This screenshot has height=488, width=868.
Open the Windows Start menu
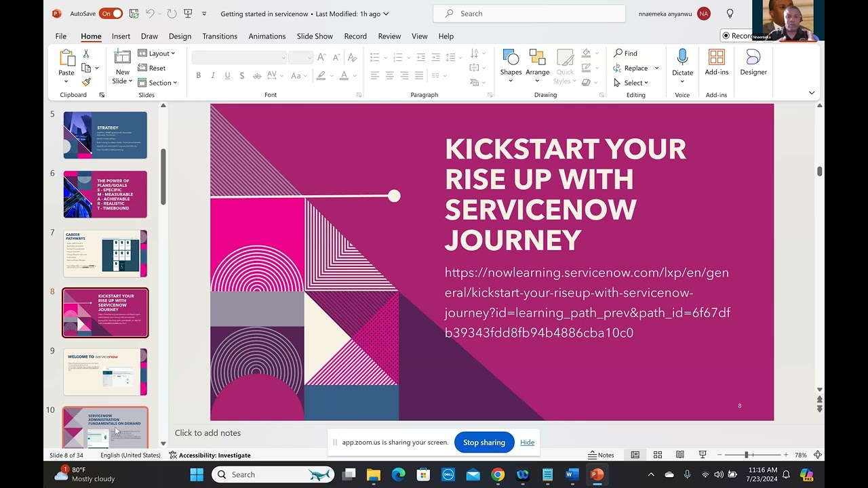pos(197,474)
